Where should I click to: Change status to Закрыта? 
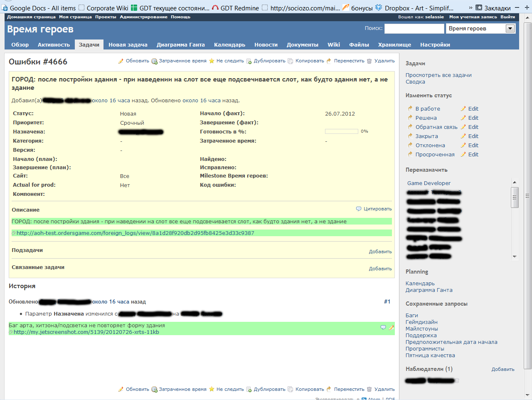pos(427,136)
